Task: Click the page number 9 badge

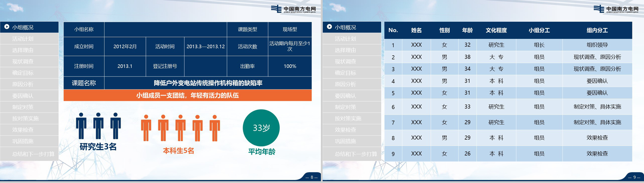Action: pyautogui.click(x=634, y=177)
